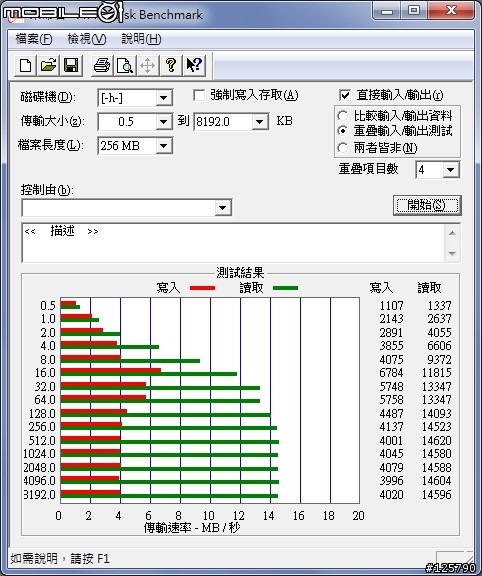
Task: Expand the 檔案長度 256 MB dropdown
Action: coord(163,146)
